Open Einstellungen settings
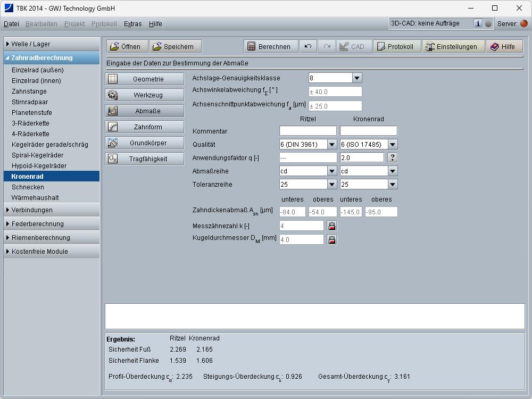The width and height of the screenshot is (532, 399). 453,46
